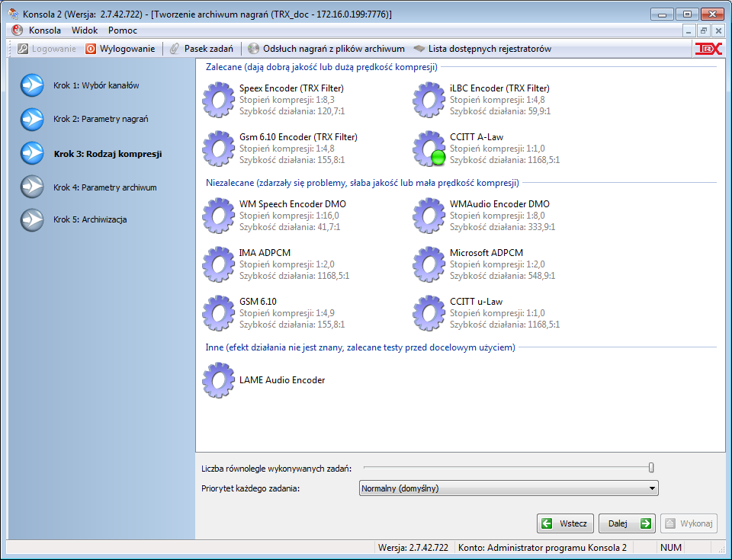Click the iLBC Encoder (TRX Filter) name
The width and height of the screenshot is (732, 560).
[499, 88]
